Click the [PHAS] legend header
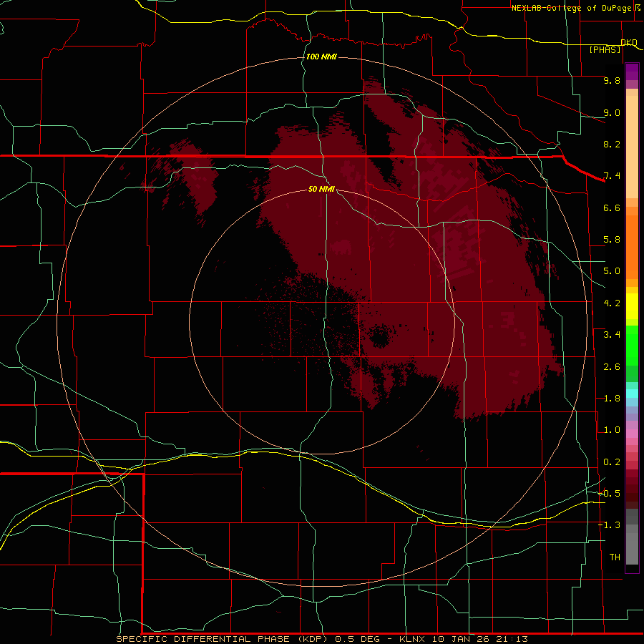644x644 pixels. (605, 49)
